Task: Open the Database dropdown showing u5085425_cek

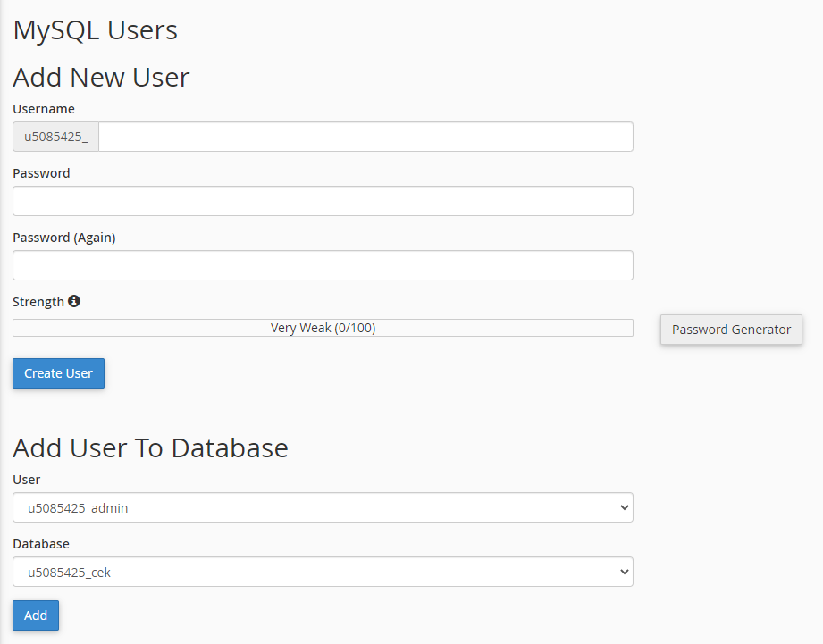Action: pyautogui.click(x=323, y=572)
